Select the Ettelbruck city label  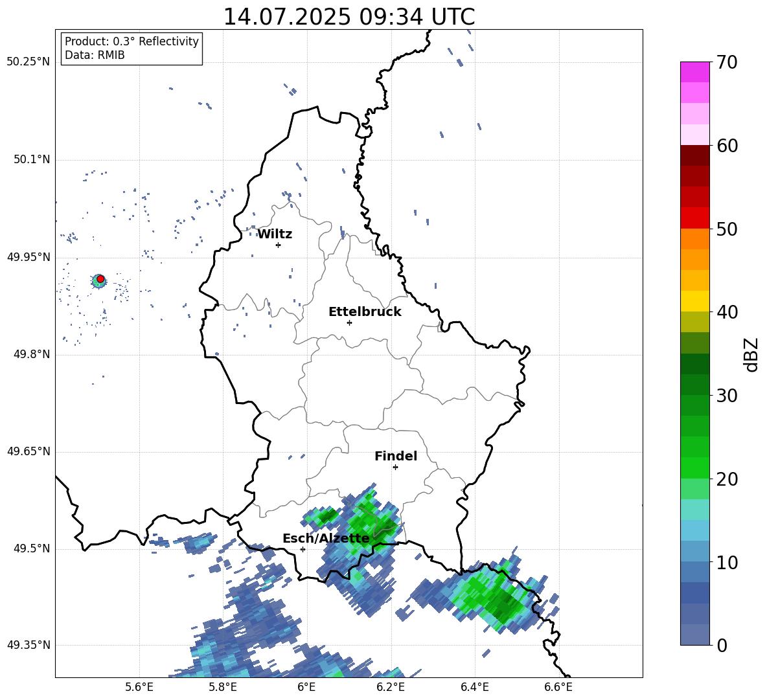click(x=365, y=312)
